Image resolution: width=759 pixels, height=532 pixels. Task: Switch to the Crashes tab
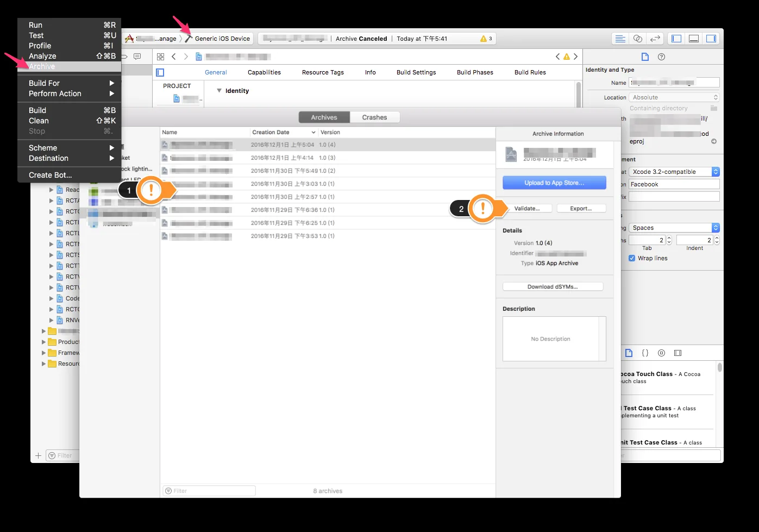tap(374, 117)
